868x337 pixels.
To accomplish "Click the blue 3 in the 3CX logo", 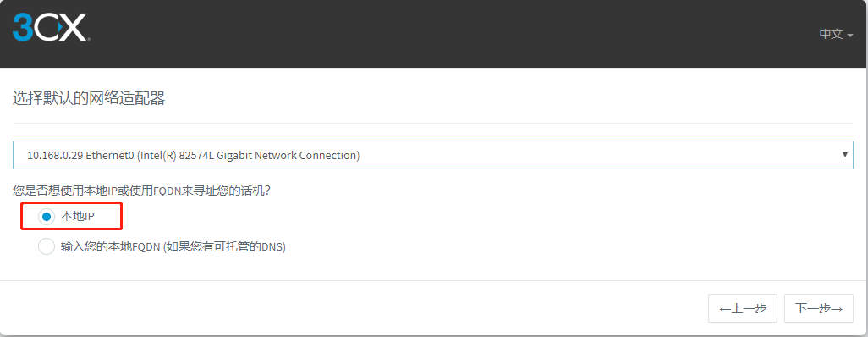I will coord(23,27).
